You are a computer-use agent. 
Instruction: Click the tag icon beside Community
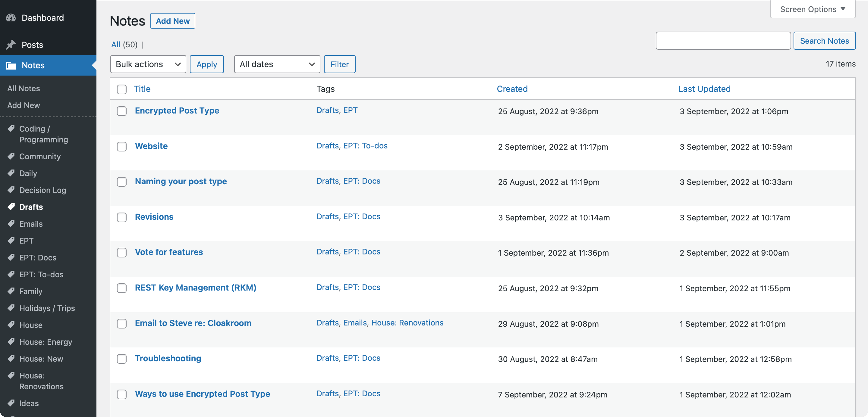pyautogui.click(x=11, y=156)
